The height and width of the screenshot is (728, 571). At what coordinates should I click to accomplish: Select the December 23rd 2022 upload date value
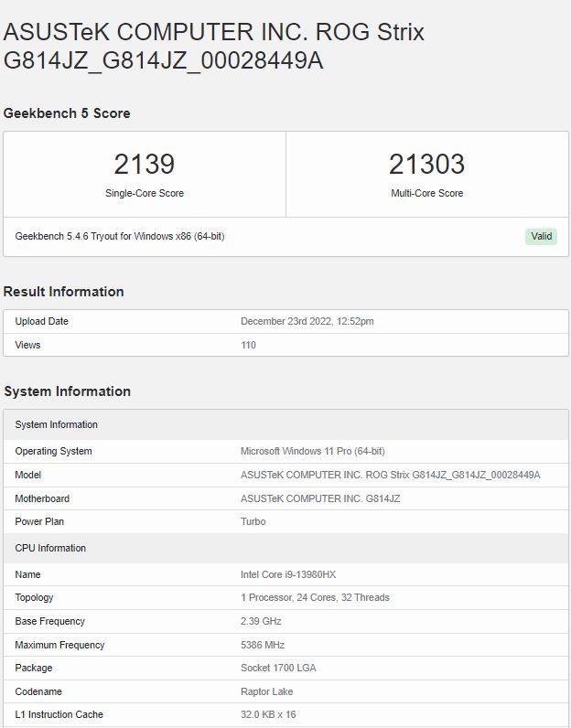pos(307,321)
